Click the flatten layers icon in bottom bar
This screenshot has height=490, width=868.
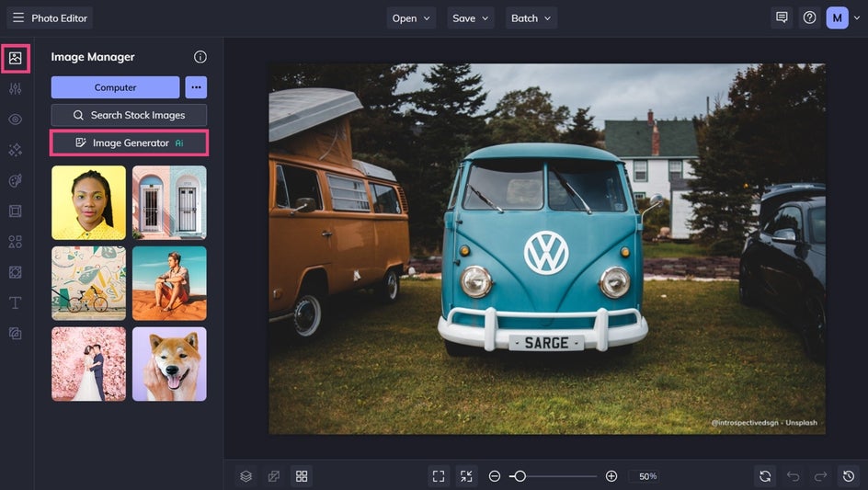tap(273, 476)
